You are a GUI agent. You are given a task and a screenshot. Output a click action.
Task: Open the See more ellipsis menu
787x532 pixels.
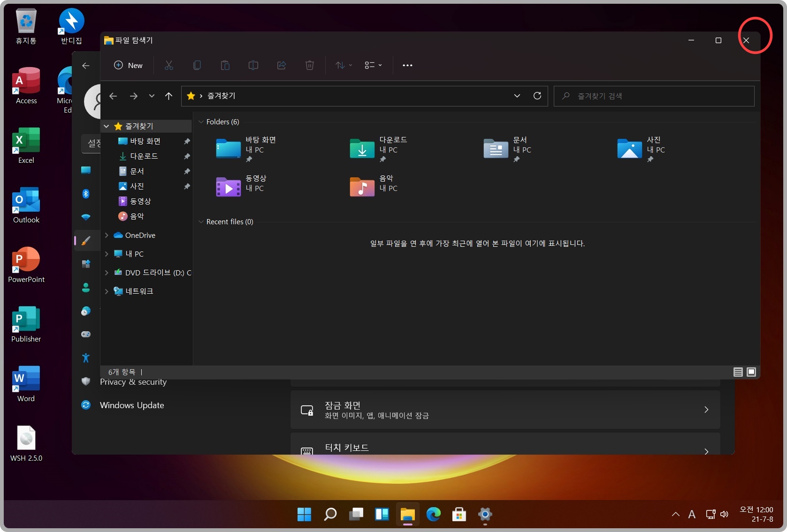(407, 65)
